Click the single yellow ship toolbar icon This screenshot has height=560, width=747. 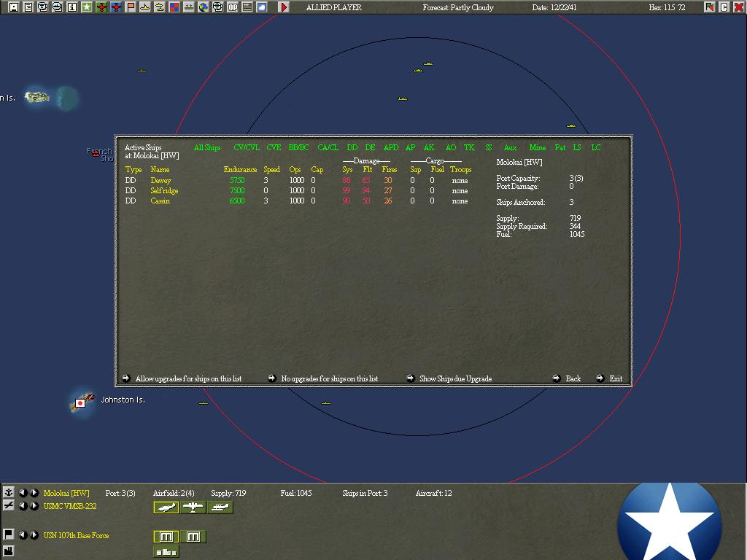[x=145, y=7]
